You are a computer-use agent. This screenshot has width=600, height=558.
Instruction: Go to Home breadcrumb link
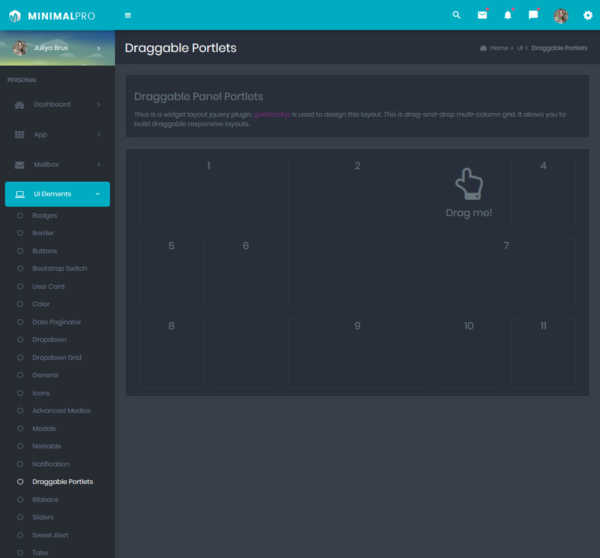coord(499,48)
